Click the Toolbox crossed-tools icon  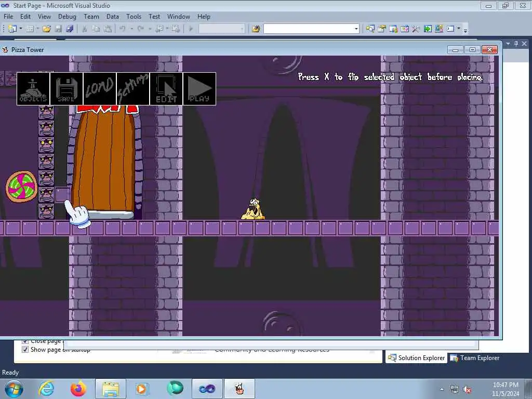[x=416, y=29]
